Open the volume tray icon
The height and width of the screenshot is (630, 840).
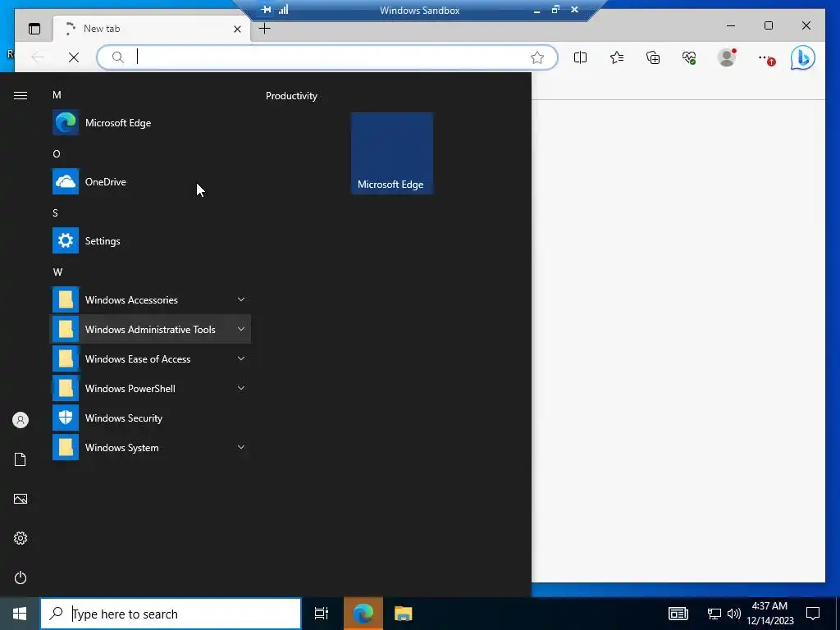click(734, 614)
